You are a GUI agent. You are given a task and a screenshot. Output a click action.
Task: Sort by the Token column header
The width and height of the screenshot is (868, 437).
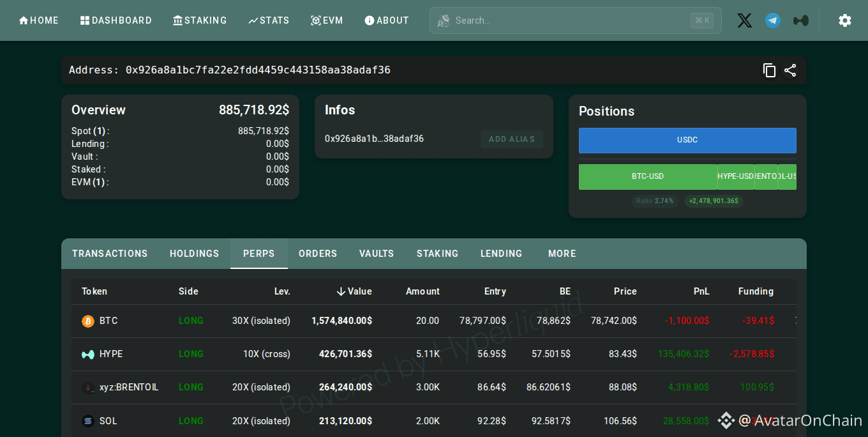click(x=94, y=291)
